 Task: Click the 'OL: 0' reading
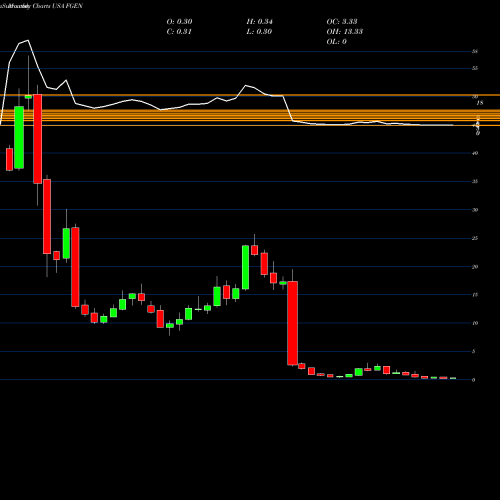337,42
